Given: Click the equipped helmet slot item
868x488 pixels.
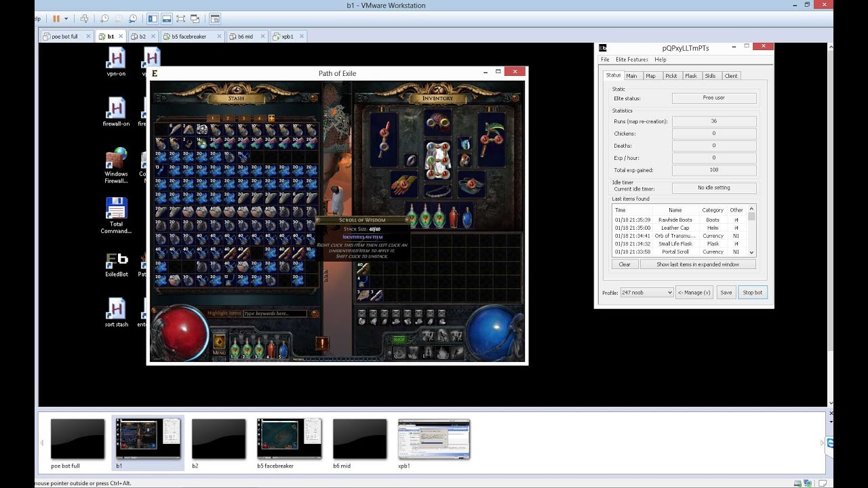Looking at the screenshot, I should click(x=437, y=124).
